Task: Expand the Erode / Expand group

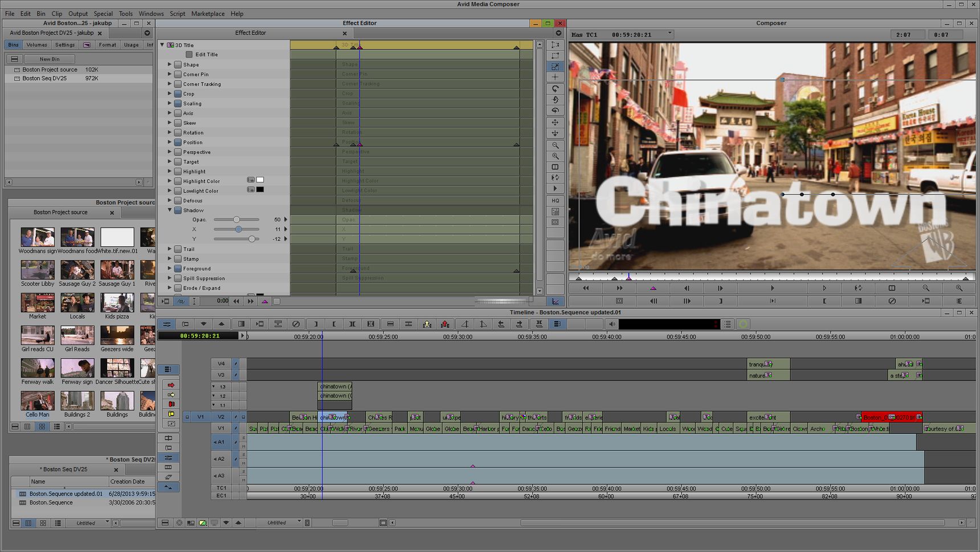Action: click(169, 287)
